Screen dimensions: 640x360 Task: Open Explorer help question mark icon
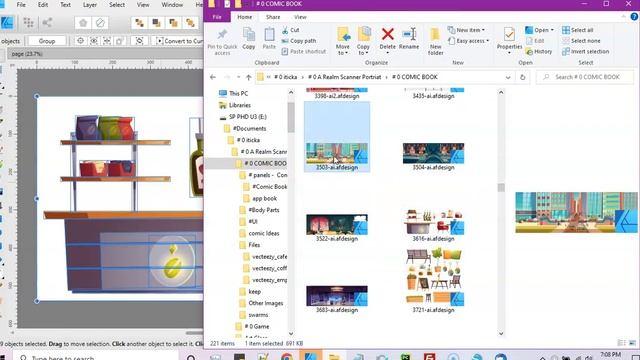tap(634, 17)
